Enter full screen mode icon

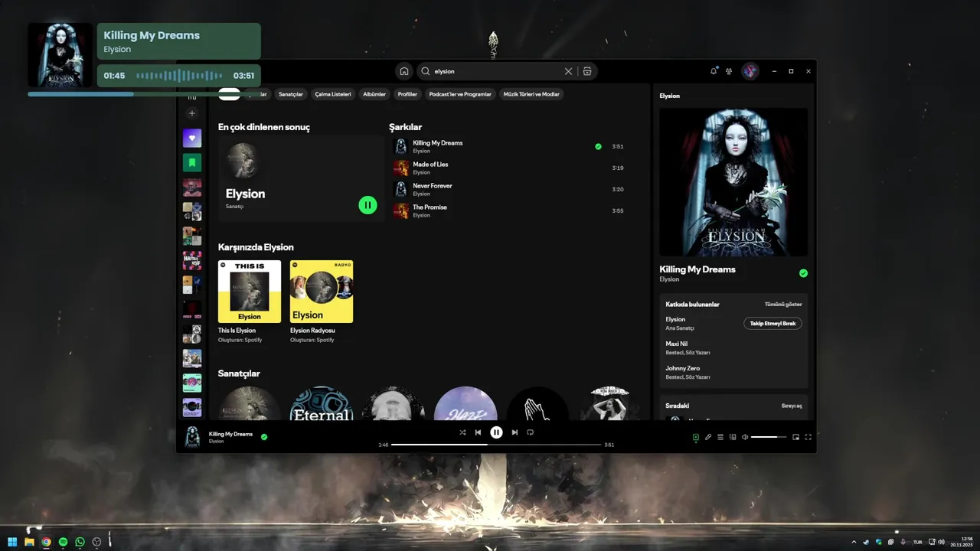808,437
